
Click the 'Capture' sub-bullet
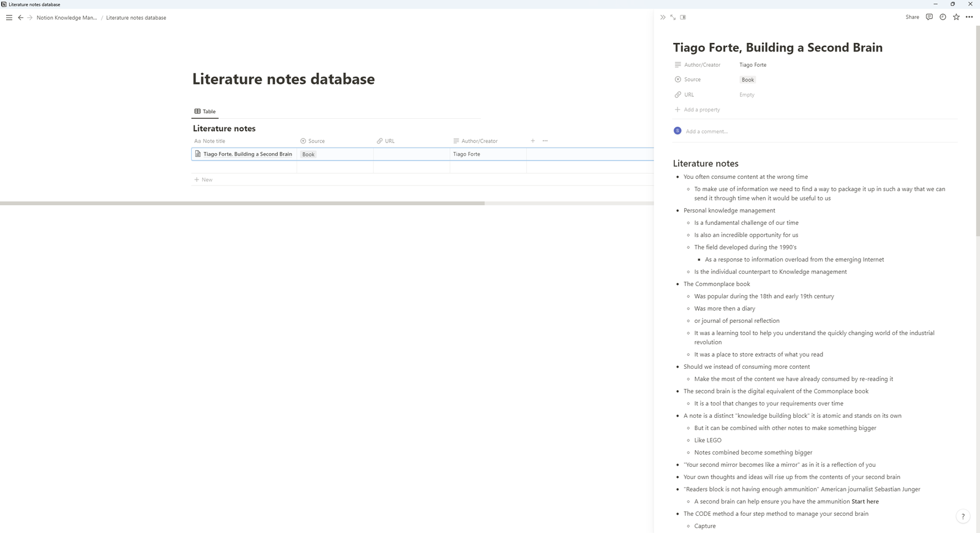[704, 526]
